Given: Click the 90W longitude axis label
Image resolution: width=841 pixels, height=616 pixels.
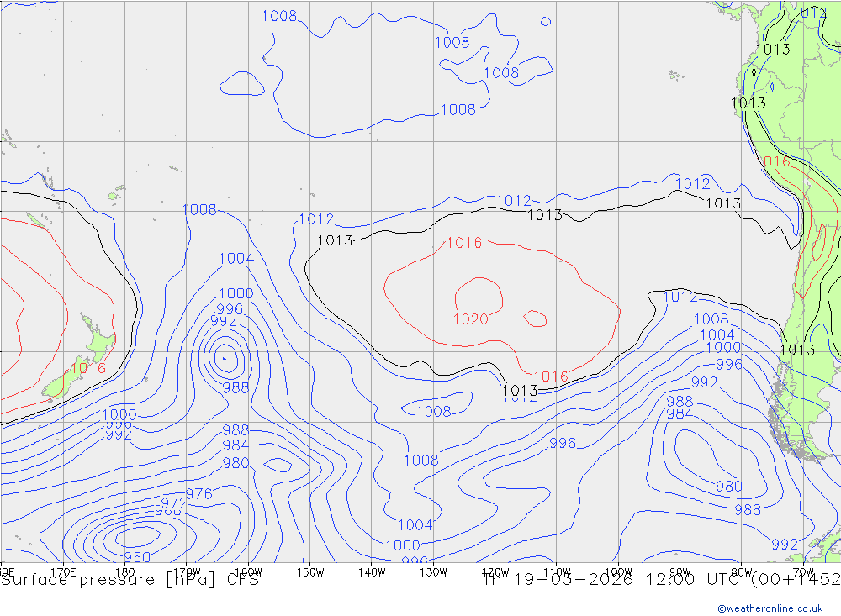Looking at the screenshot, I should pyautogui.click(x=680, y=572).
